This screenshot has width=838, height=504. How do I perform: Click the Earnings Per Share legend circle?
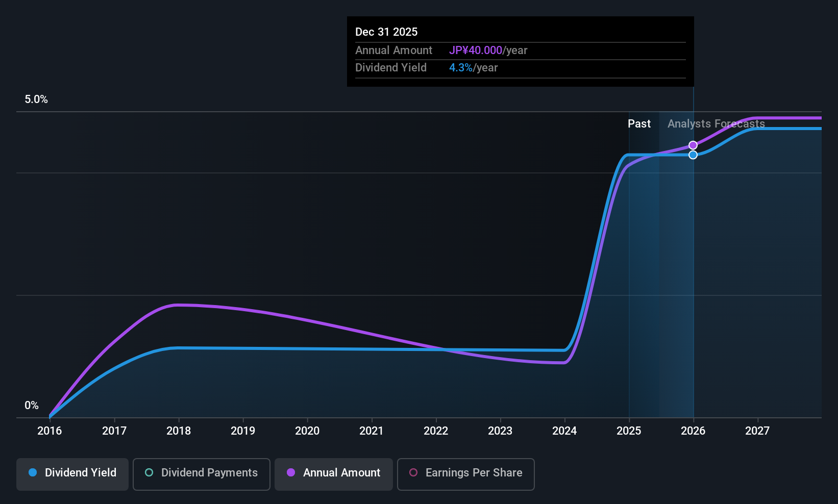point(413,472)
